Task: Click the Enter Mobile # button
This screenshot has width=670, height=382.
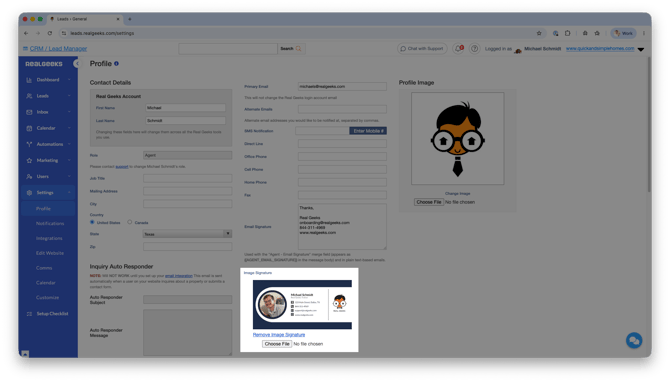Action: [x=368, y=131]
